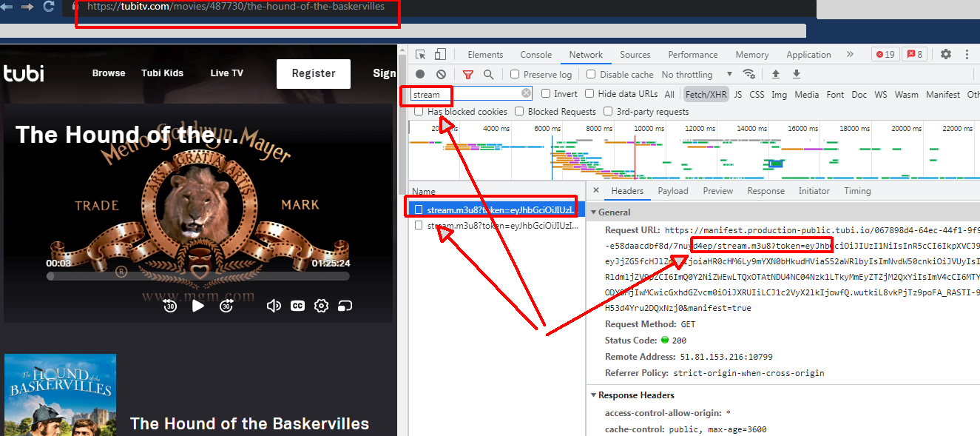The width and height of the screenshot is (980, 436).
Task: Click the inspect element picker icon
Action: click(x=421, y=54)
